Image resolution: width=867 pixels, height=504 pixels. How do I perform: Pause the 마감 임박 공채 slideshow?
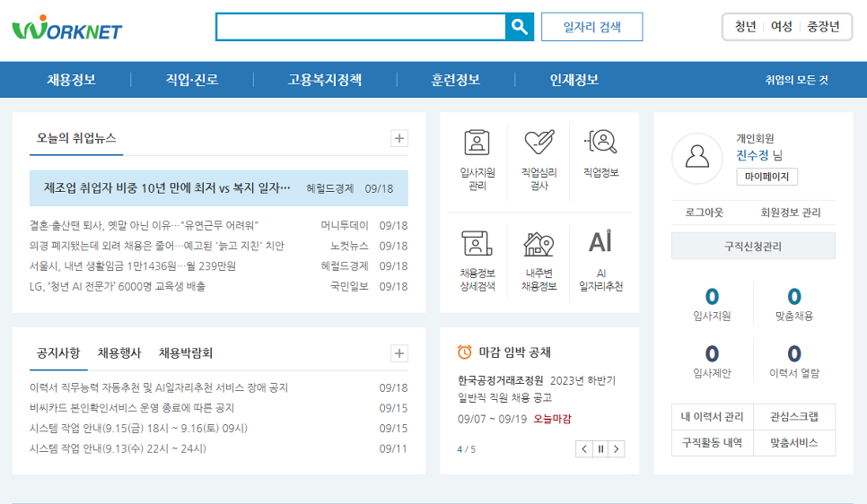pyautogui.click(x=600, y=448)
